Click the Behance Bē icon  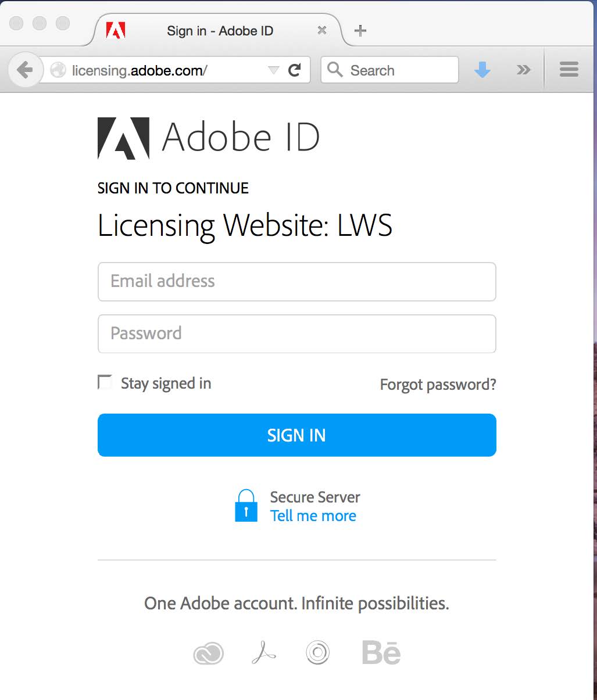(x=381, y=652)
